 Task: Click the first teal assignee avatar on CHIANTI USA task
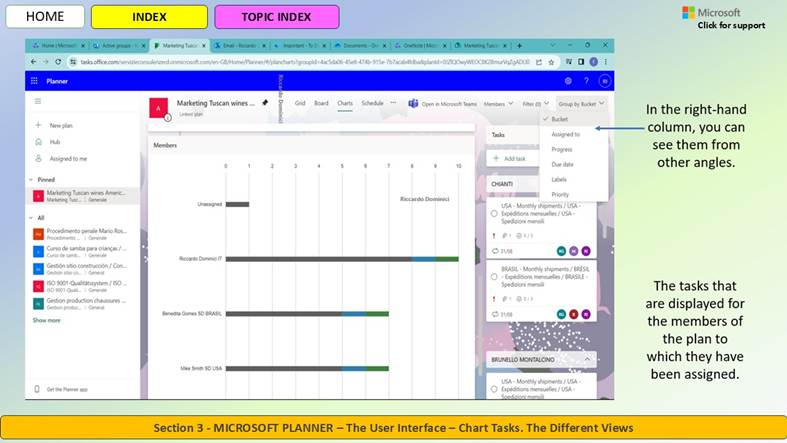[562, 251]
